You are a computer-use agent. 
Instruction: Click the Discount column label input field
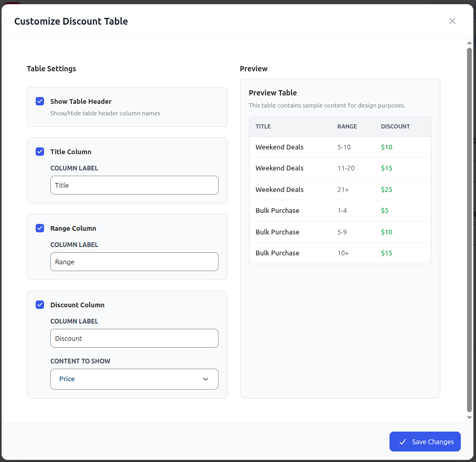134,338
